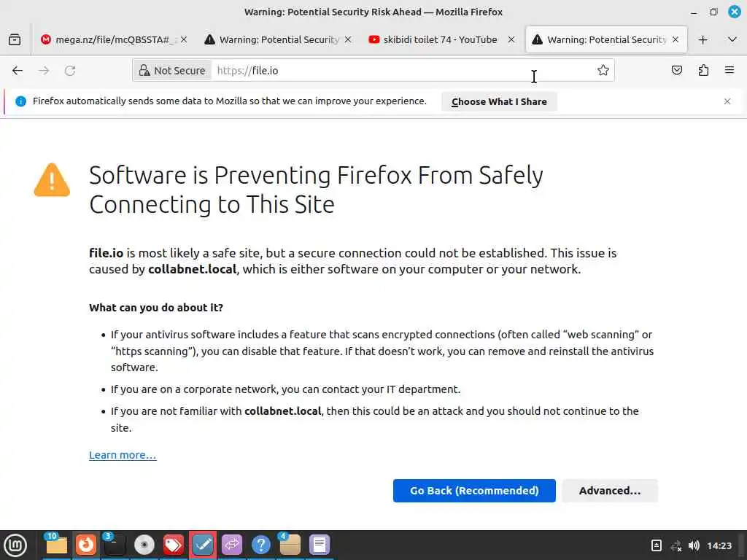
Task: Switch to the skibidi toilet YouTube tab
Action: [x=438, y=39]
